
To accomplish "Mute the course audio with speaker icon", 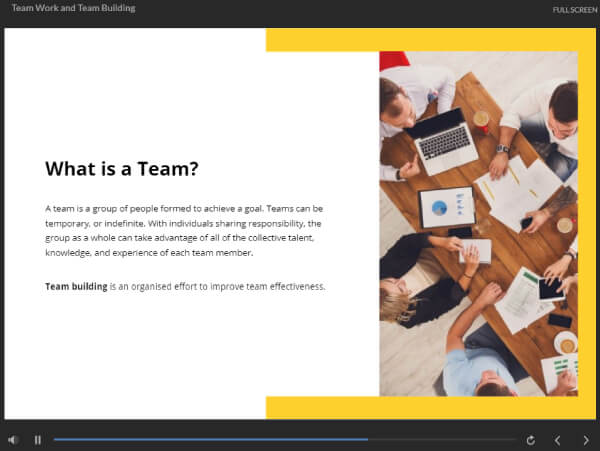I will point(13,439).
